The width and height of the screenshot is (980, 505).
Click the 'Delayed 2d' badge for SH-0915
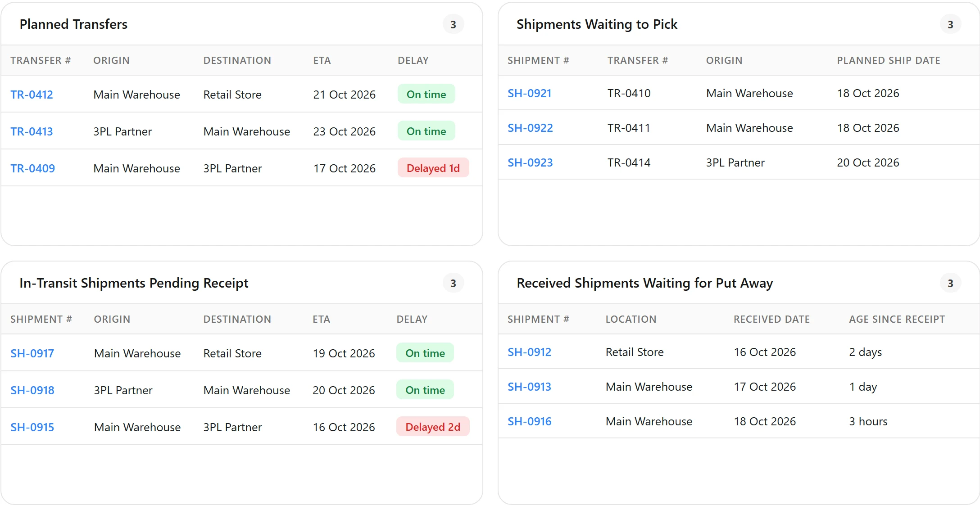pyautogui.click(x=433, y=427)
